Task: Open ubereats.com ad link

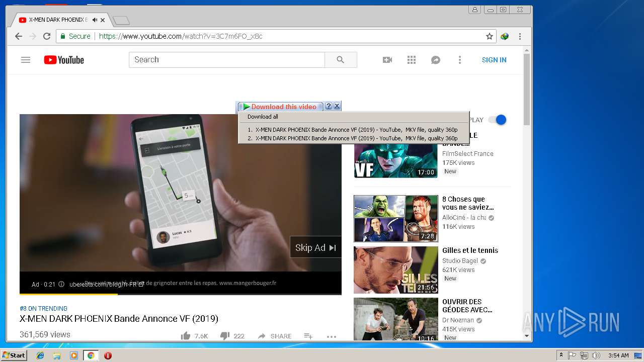Action: coord(107,284)
